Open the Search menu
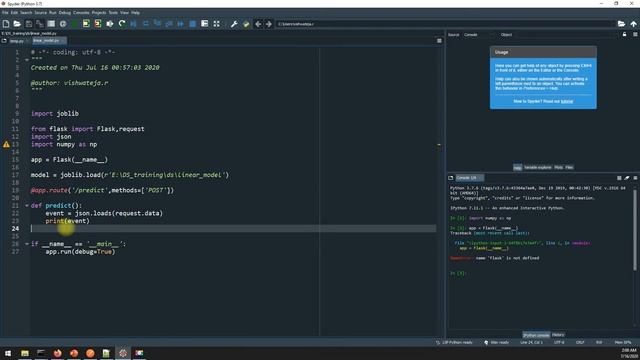The image size is (640, 360). (26, 13)
